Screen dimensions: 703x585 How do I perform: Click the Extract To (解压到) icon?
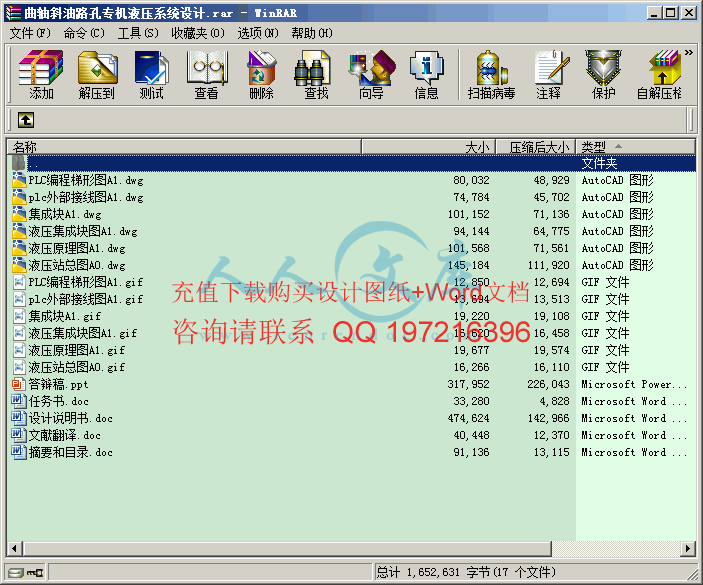(x=97, y=74)
